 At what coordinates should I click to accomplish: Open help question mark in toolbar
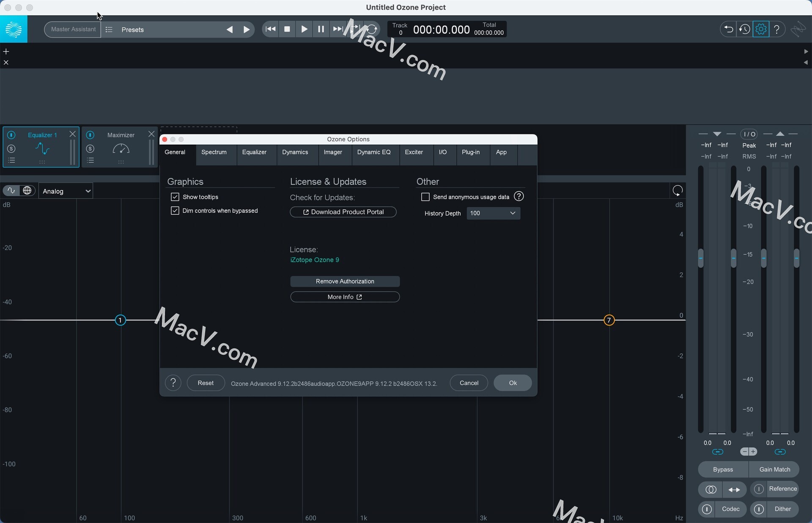pos(777,29)
